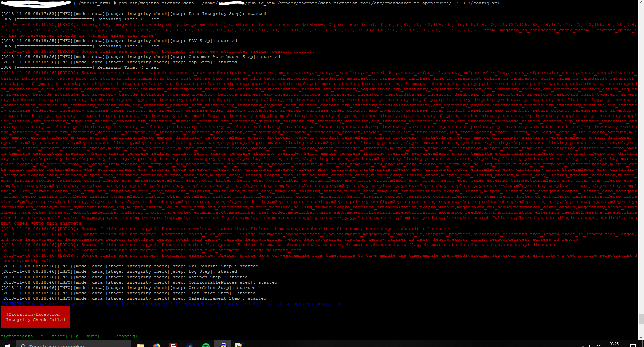Screen dimensions: 644x347
Task: Click the progress bar line below 'Map Step'
Action: pos(80,67)
